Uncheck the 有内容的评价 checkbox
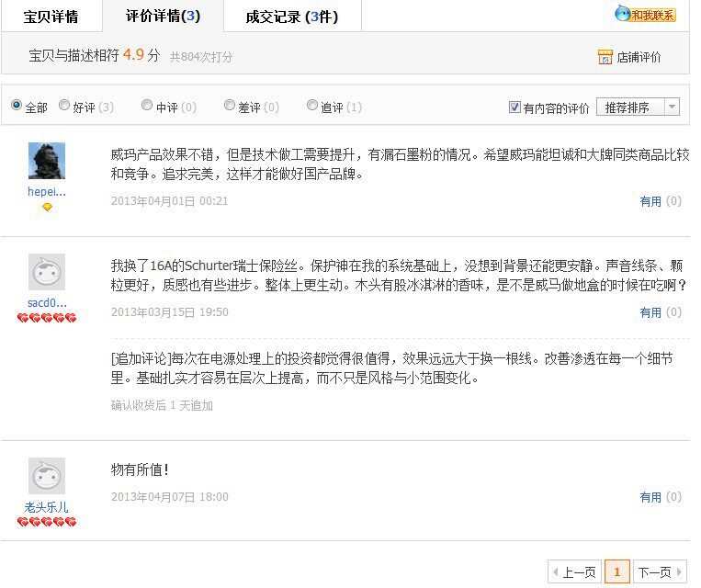Screen dimensions: 701x588 point(514,107)
